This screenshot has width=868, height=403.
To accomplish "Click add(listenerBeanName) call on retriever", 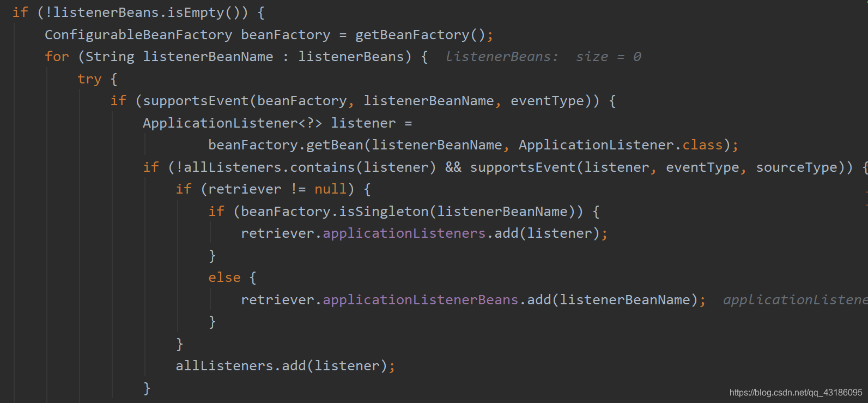I will point(612,300).
